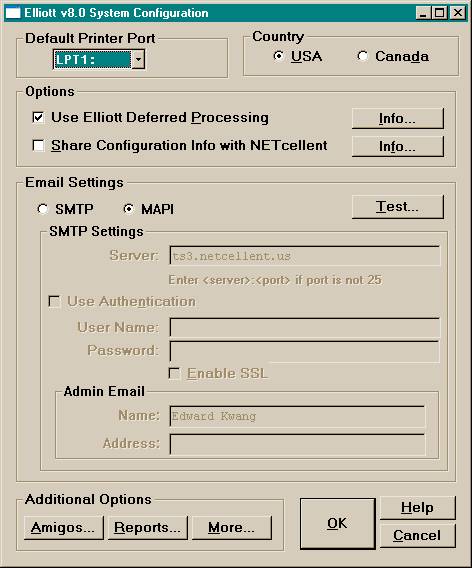The height and width of the screenshot is (568, 472).
Task: Confirm settings with the OK button
Action: click(337, 523)
